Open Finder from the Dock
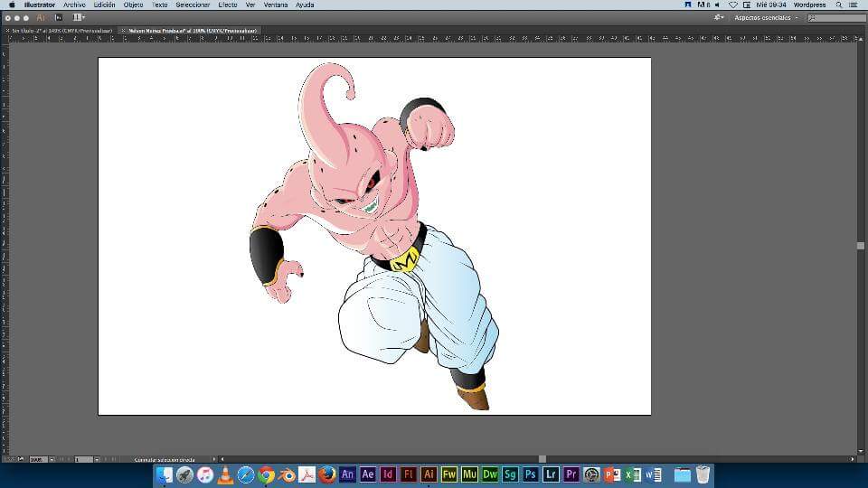The image size is (868, 488). 165,474
